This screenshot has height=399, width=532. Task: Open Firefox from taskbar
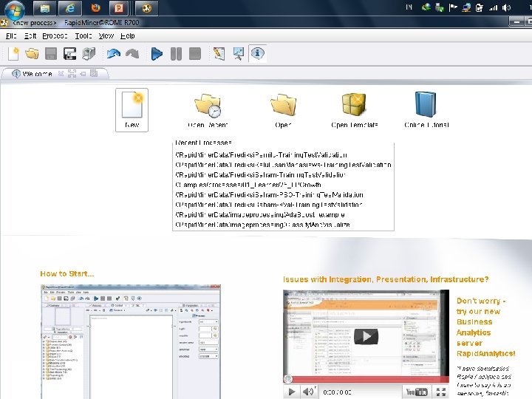click(x=95, y=8)
